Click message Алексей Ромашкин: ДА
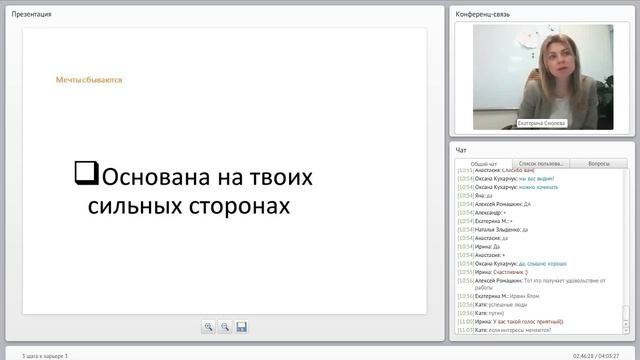The image size is (640, 360). (494, 204)
